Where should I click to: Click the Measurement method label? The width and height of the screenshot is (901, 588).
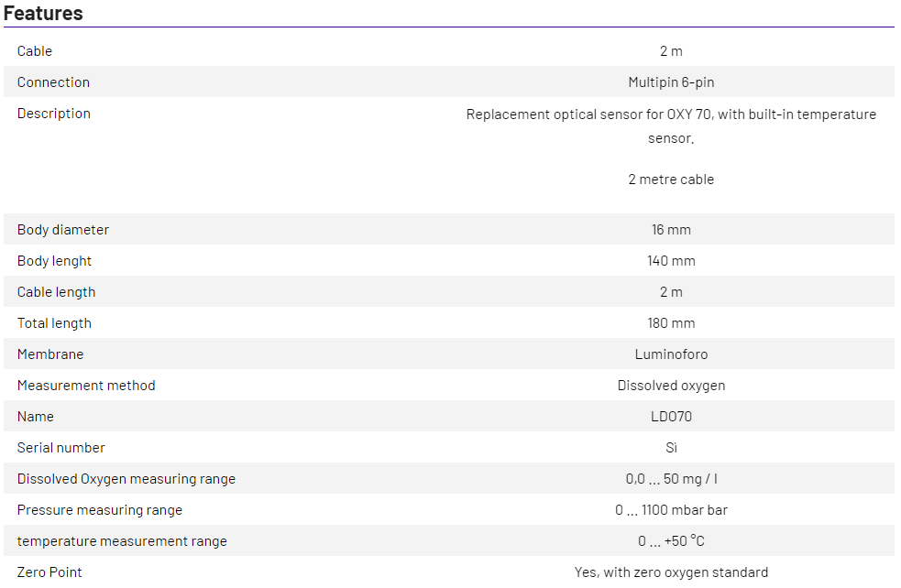click(x=86, y=386)
